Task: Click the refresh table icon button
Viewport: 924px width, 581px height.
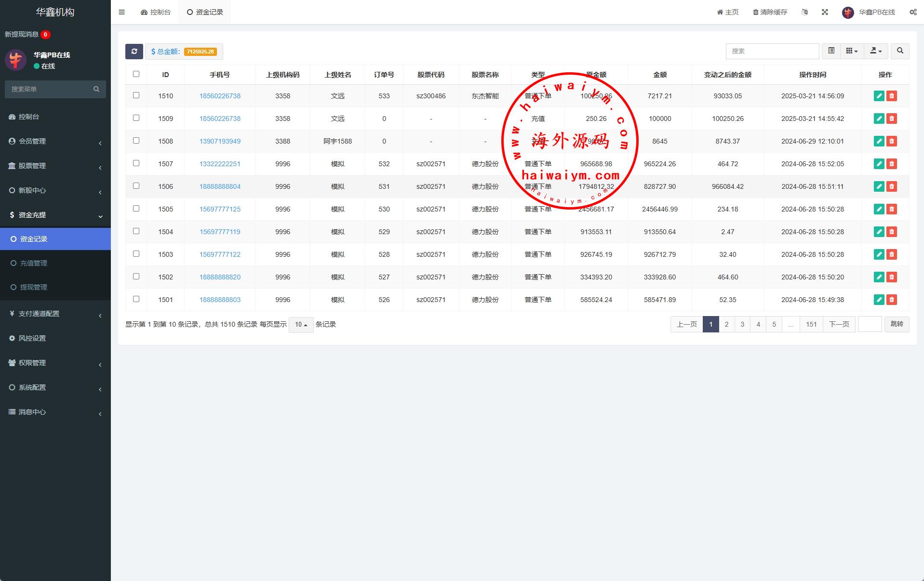Action: 134,52
